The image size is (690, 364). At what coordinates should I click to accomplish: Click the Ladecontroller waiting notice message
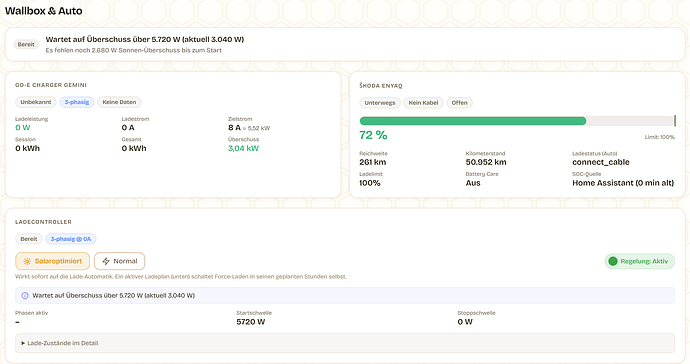tap(114, 296)
